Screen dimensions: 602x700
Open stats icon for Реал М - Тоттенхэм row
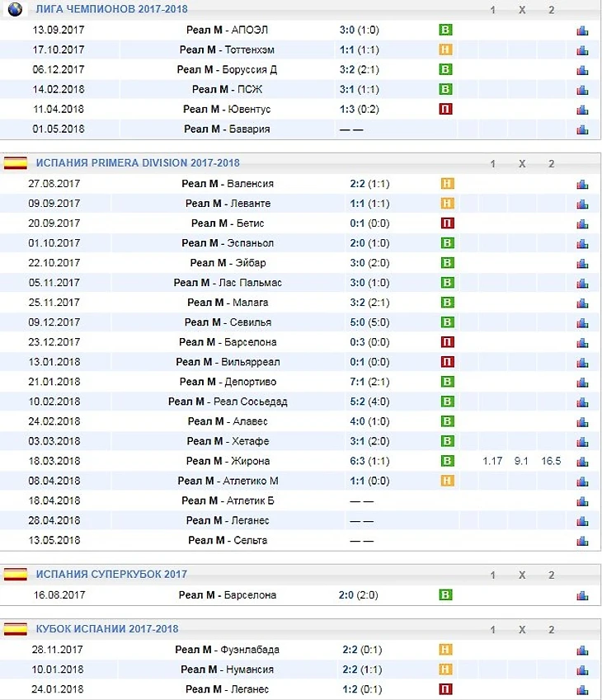click(x=582, y=50)
